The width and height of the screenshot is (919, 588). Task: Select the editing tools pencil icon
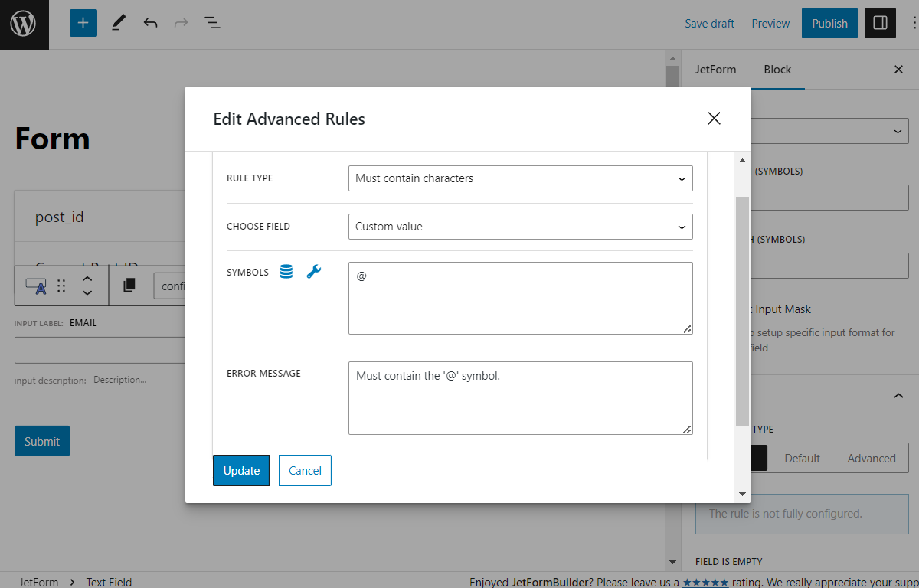click(x=118, y=23)
